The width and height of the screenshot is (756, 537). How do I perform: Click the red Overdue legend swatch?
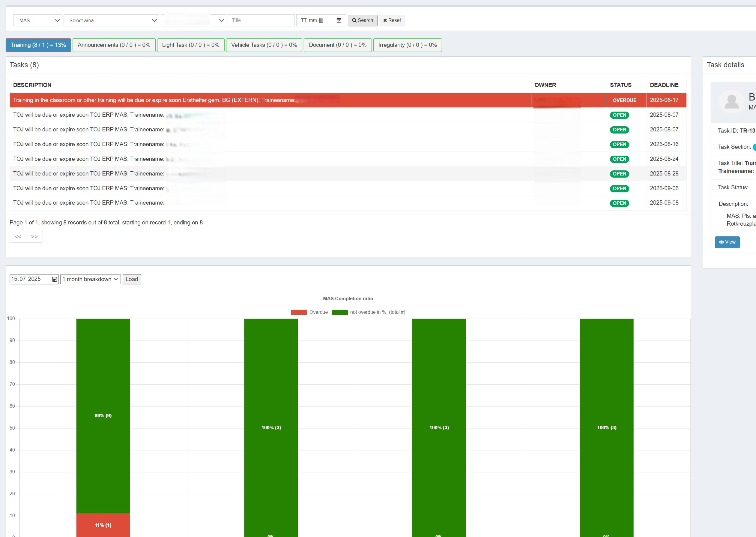point(299,312)
